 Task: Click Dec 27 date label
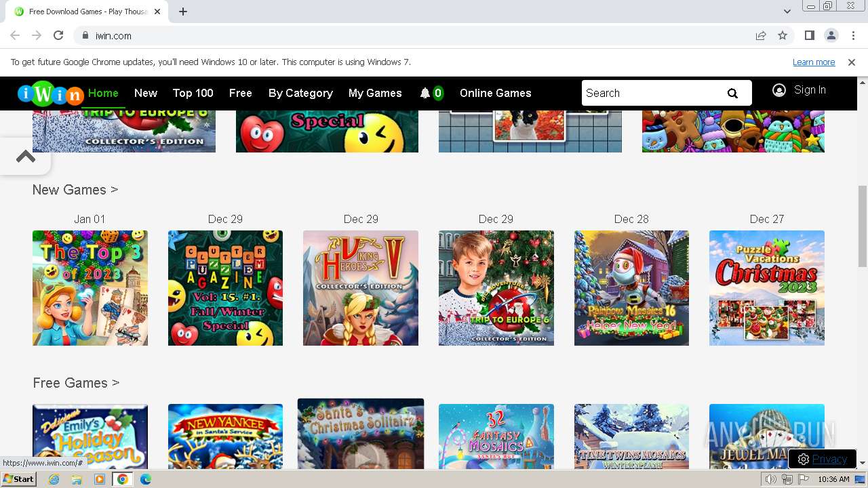click(x=767, y=219)
